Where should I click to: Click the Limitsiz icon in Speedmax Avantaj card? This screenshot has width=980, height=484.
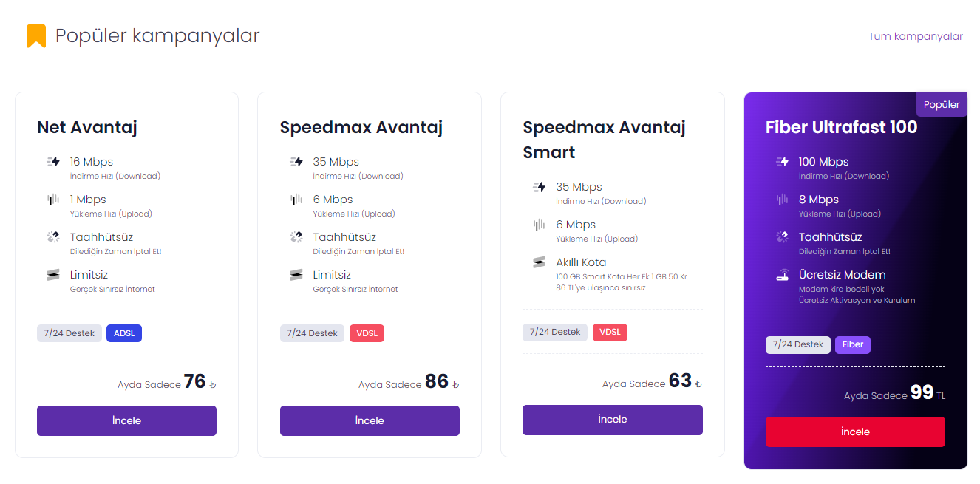(296, 275)
